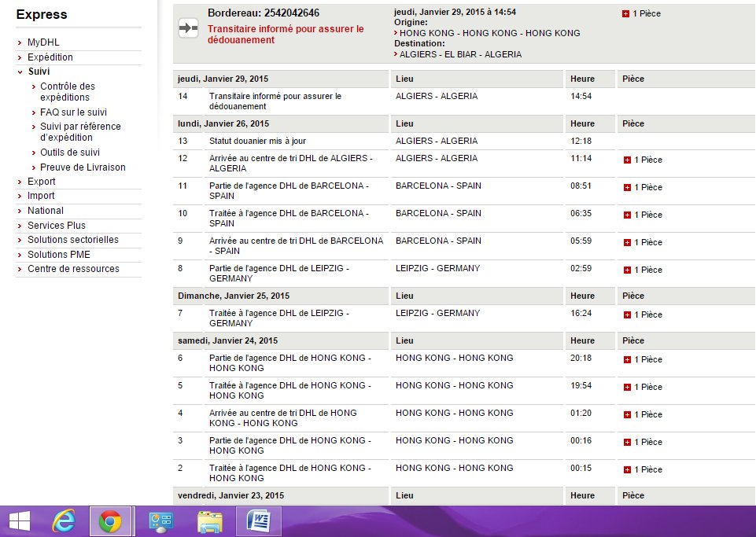Open Microsoft Word from the taskbar
The image size is (756, 537).
point(258,521)
